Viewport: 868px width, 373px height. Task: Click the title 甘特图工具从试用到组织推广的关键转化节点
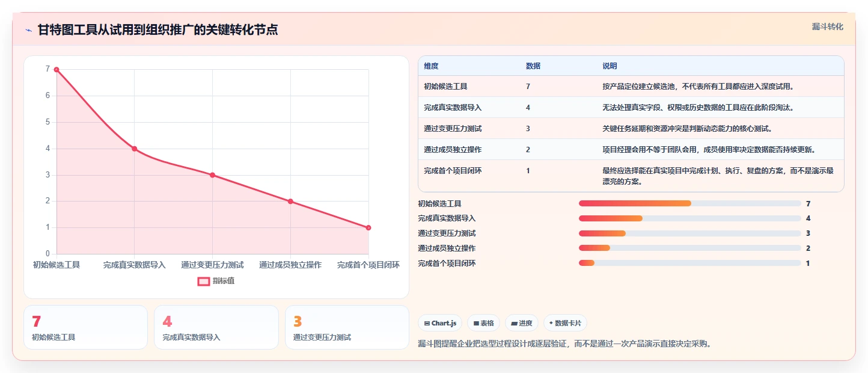[x=157, y=30]
